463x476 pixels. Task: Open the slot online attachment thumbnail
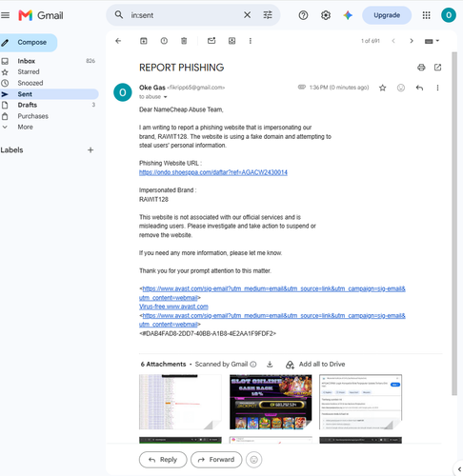coord(271,402)
